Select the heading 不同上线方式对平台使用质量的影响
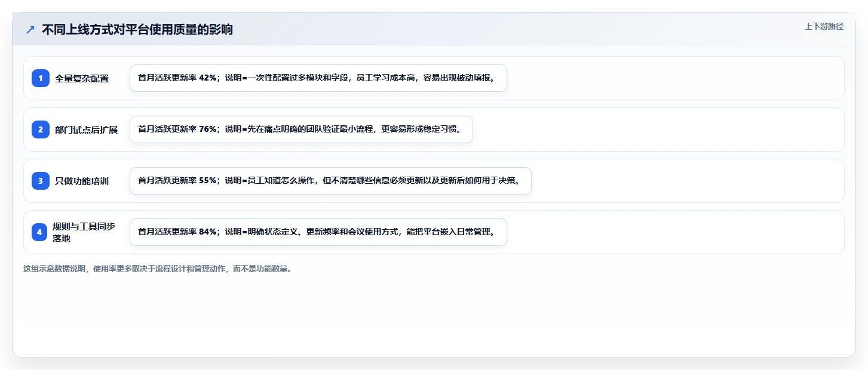The height and width of the screenshot is (370, 868). click(x=137, y=29)
